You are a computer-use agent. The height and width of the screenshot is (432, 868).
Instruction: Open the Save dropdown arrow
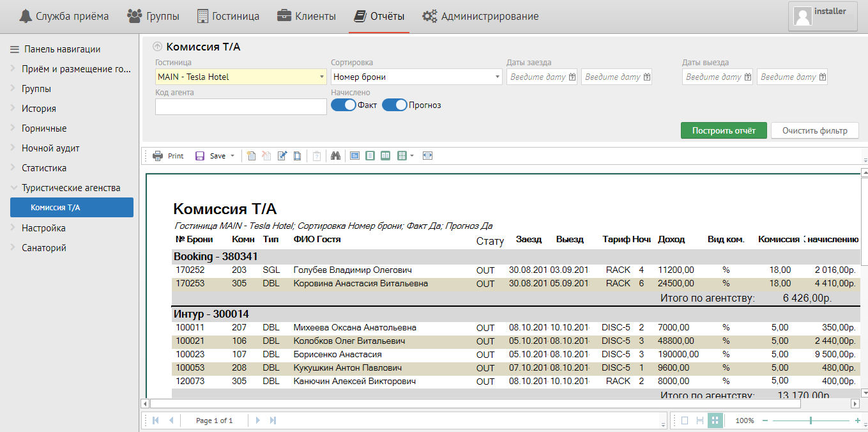click(232, 156)
